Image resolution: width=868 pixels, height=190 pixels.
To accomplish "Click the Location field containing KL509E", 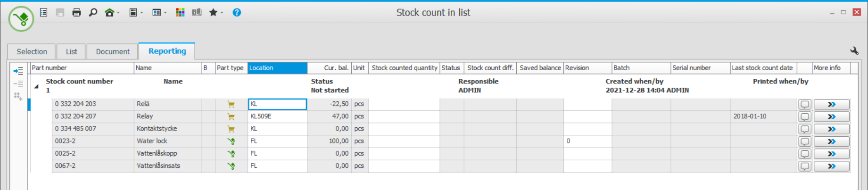I will (277, 116).
